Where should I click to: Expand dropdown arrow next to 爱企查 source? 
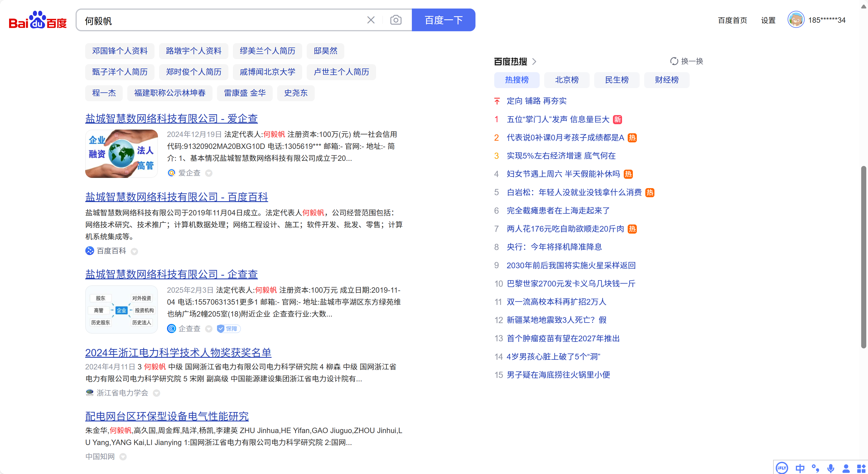coord(209,173)
